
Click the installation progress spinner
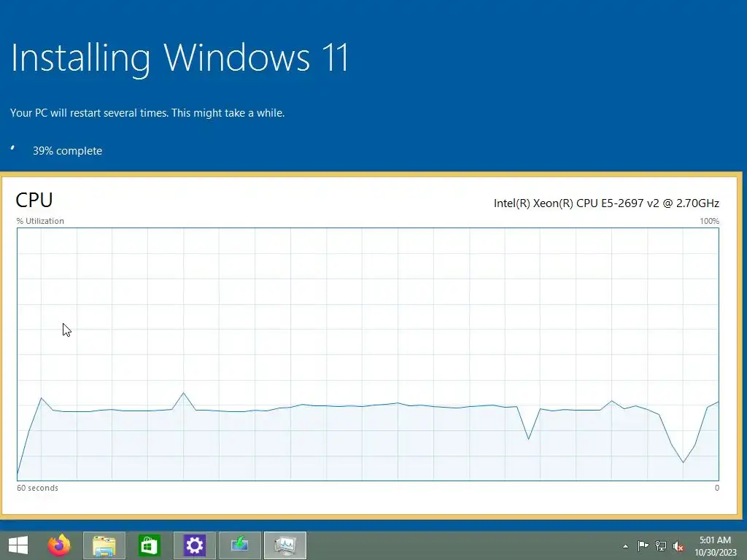[x=13, y=148]
